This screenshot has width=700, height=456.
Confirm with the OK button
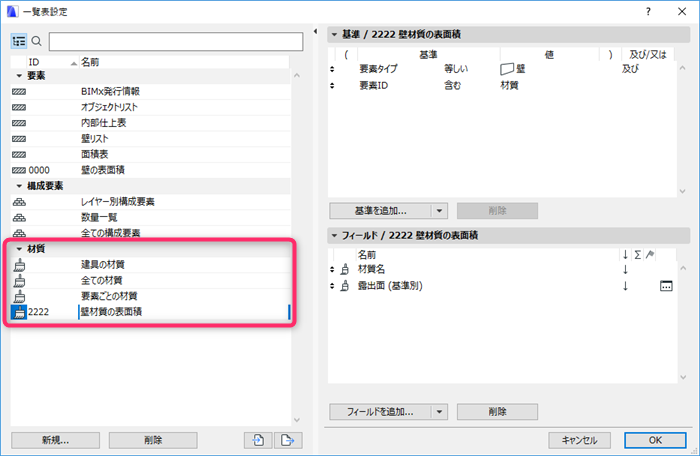click(655, 440)
